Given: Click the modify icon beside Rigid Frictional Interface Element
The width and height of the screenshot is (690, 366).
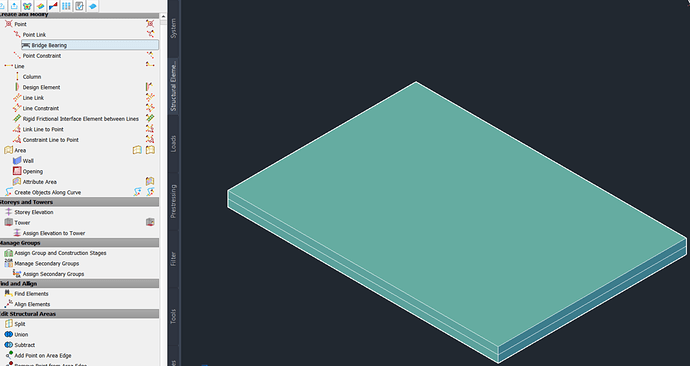Looking at the screenshot, I should pyautogui.click(x=150, y=118).
